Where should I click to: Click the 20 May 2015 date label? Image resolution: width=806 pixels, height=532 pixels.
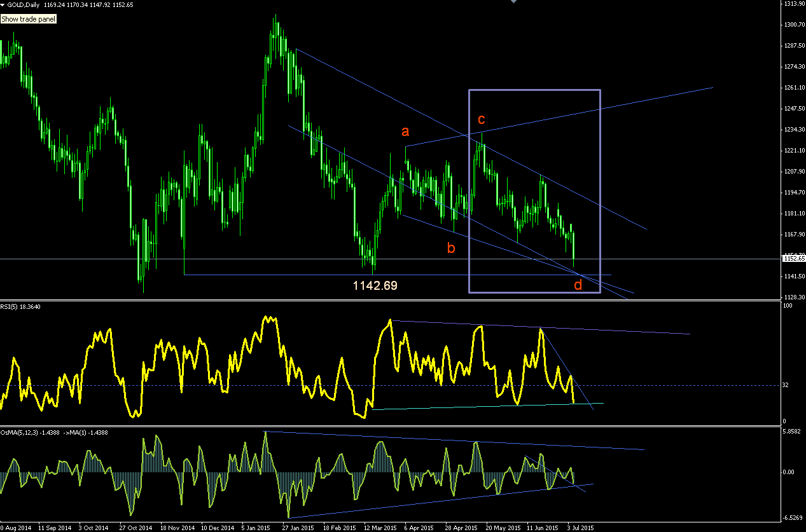click(x=503, y=528)
